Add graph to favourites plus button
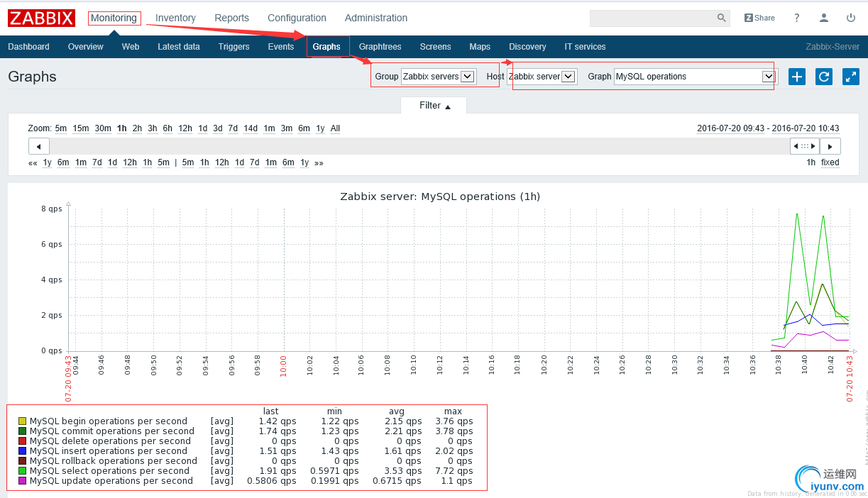This screenshot has height=498, width=868. 797,77
